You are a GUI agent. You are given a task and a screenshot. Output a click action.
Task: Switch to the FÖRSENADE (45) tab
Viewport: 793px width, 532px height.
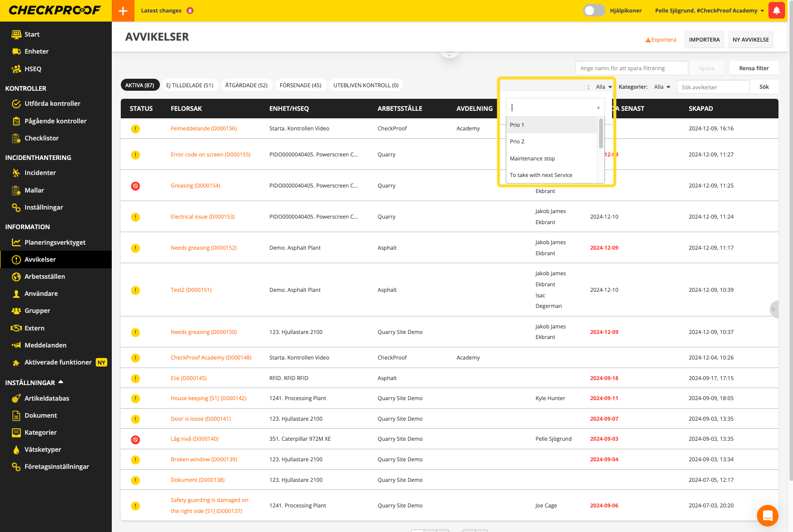pos(300,85)
